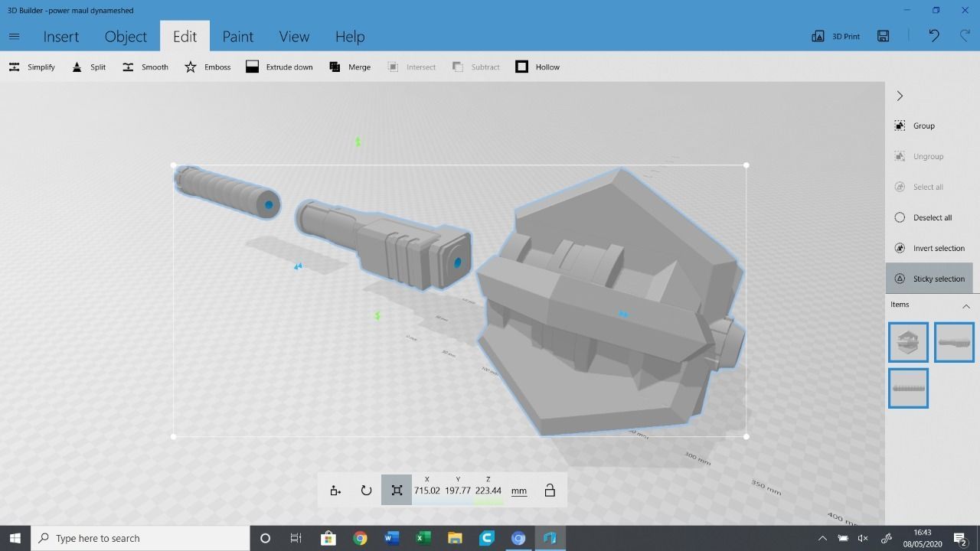Screen dimensions: 980x551
Task: Save the model with the disk icon
Action: coord(884,36)
